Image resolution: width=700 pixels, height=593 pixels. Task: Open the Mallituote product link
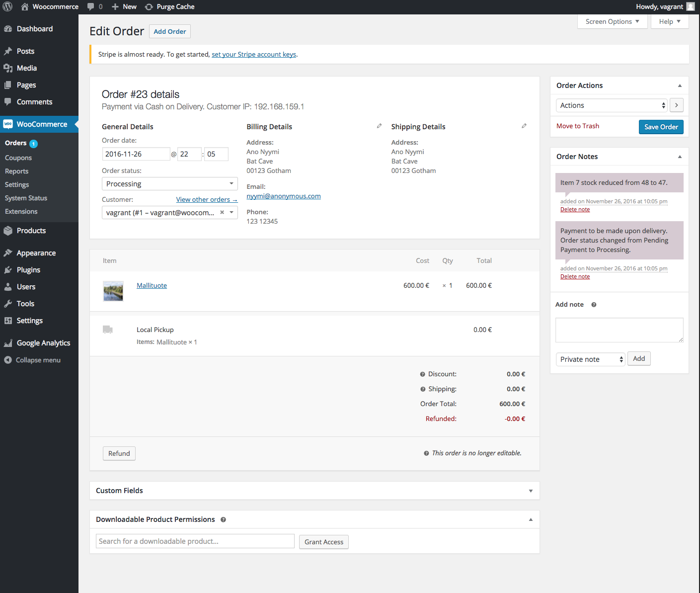[x=152, y=285]
